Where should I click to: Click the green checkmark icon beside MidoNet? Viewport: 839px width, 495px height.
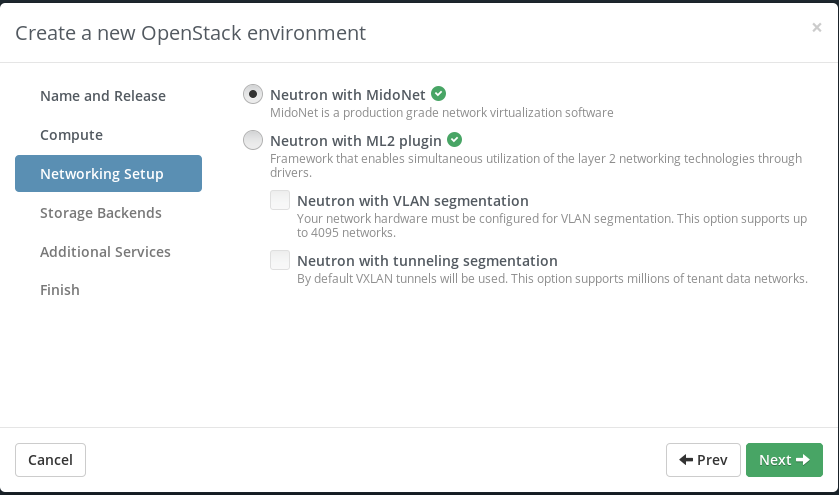438,94
